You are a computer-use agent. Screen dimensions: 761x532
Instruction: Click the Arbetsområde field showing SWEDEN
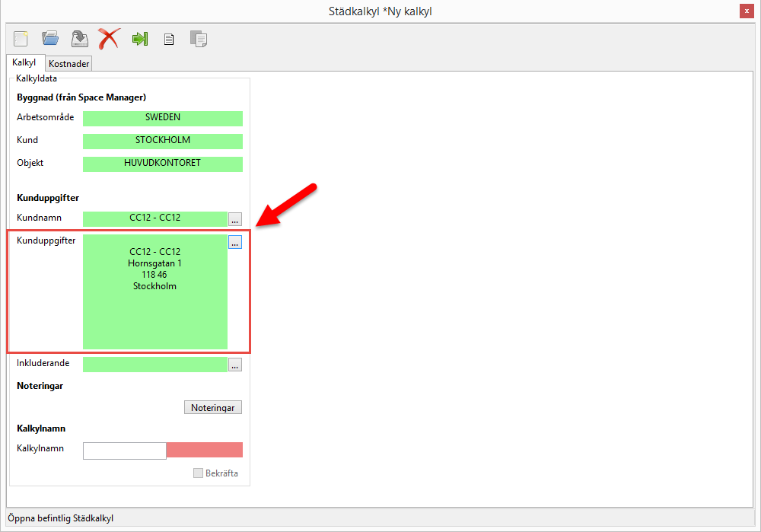[x=162, y=118]
